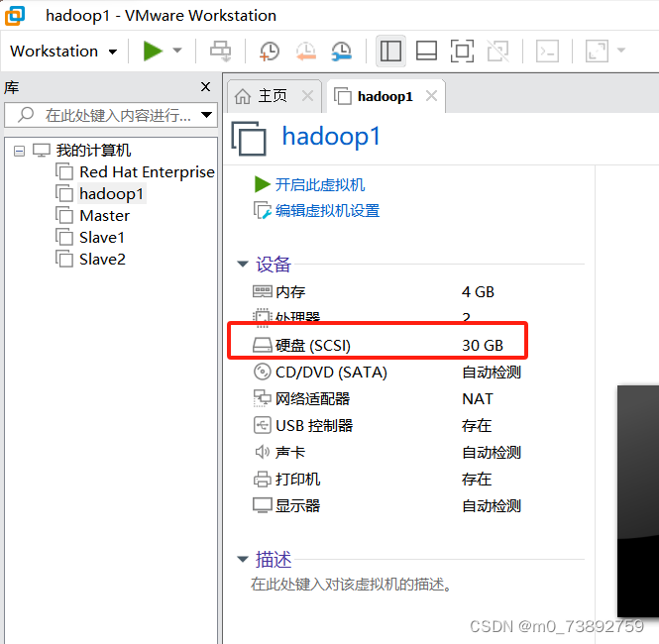Click the 4 GB memory value
659x644 pixels.
click(478, 292)
